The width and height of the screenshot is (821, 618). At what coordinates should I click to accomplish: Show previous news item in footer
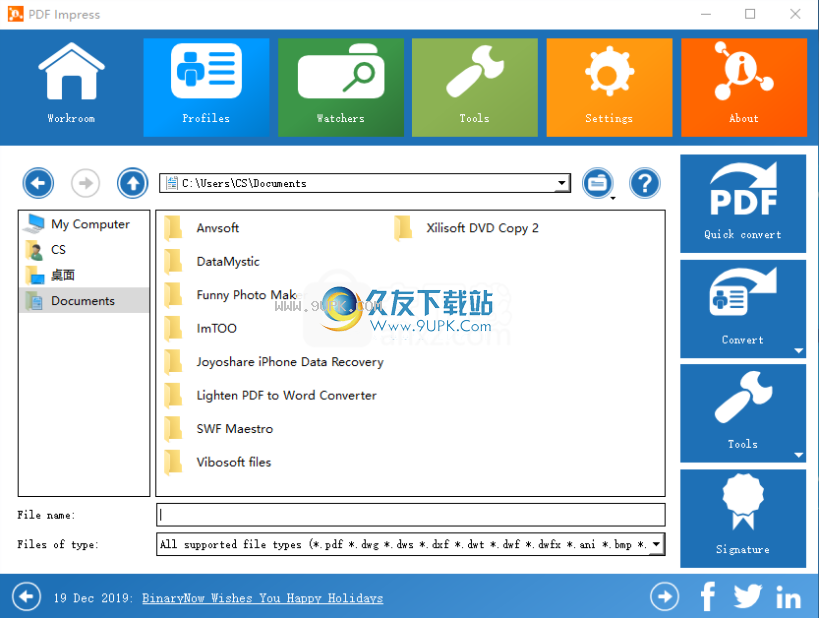pos(26,597)
